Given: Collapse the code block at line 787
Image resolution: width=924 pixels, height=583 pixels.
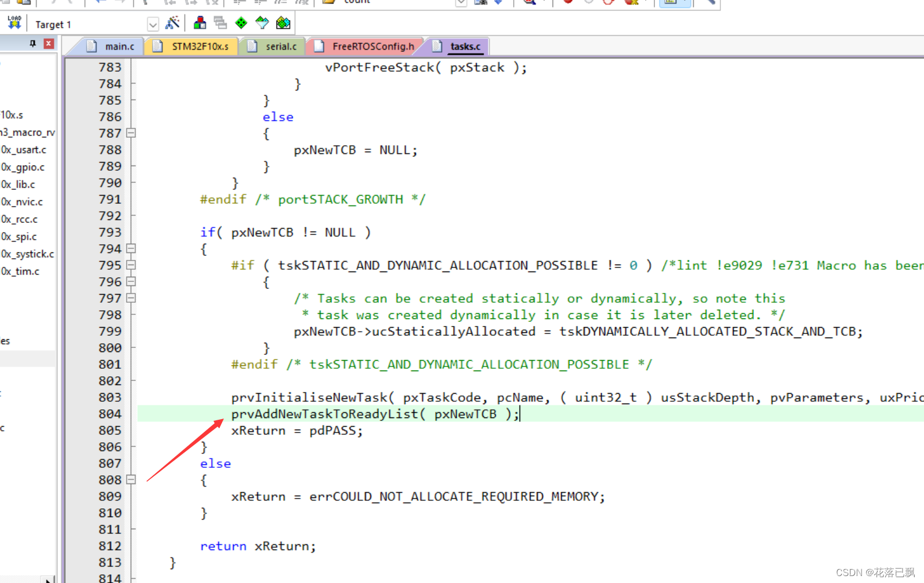Looking at the screenshot, I should click(131, 133).
